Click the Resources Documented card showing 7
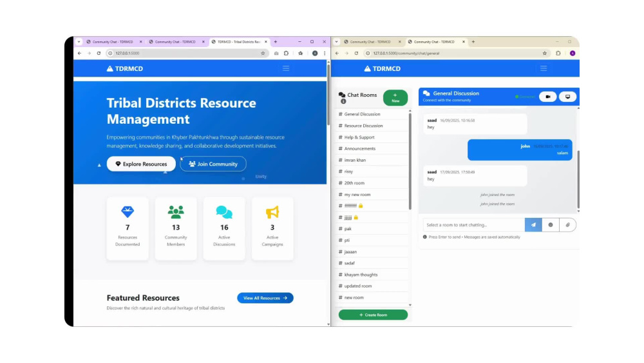644x363 pixels. [128, 229]
